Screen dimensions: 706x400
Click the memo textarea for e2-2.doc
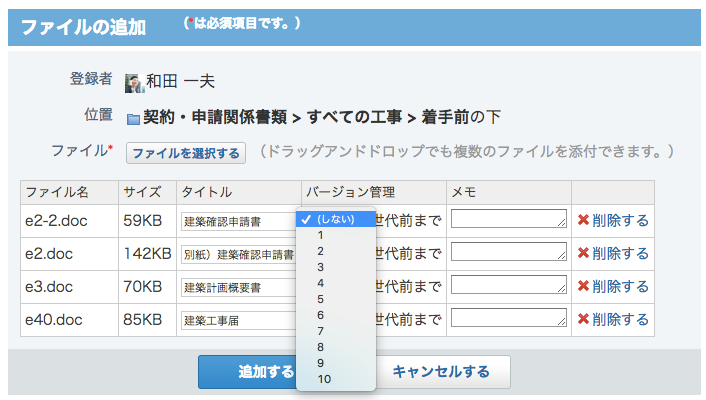pos(508,220)
